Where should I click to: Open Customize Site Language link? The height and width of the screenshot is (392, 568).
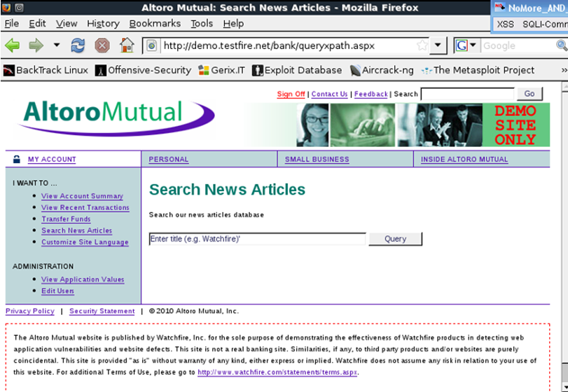point(85,242)
